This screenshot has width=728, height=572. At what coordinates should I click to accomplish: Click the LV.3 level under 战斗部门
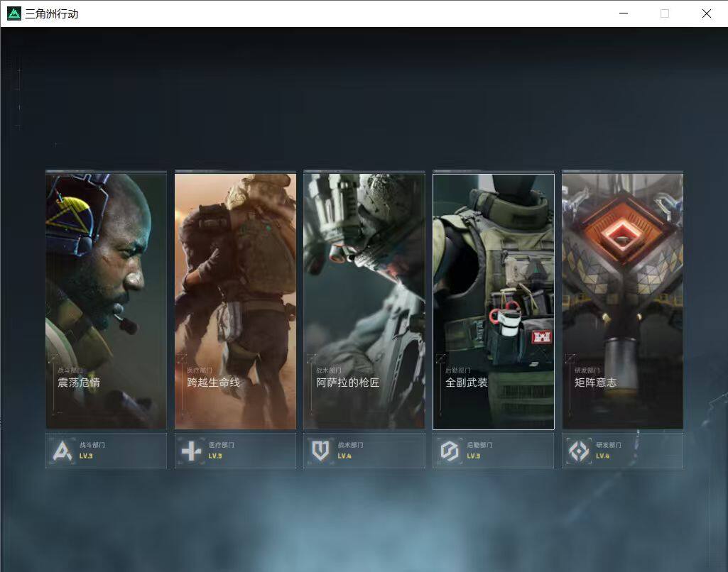86,456
